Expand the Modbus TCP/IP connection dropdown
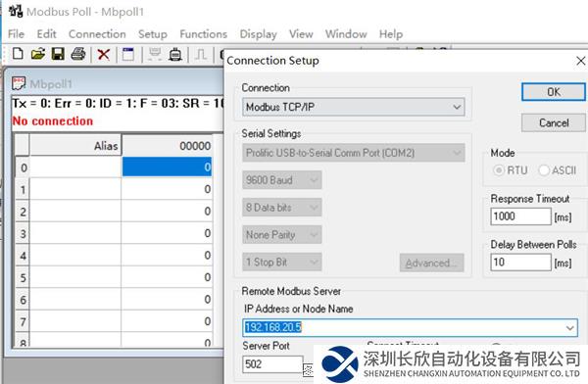The image size is (588, 384). pos(457,107)
